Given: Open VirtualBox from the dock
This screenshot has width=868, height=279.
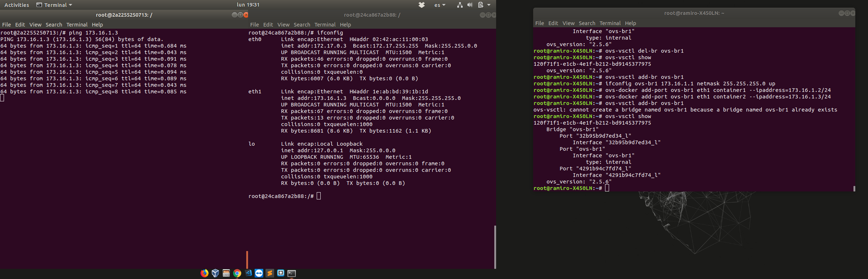Looking at the screenshot, I should coord(215,273).
